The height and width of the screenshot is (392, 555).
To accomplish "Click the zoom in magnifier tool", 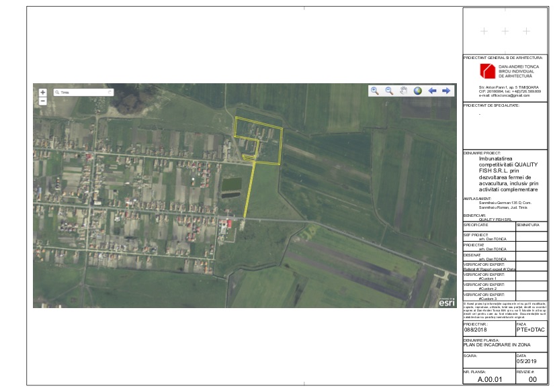I will point(375,91).
